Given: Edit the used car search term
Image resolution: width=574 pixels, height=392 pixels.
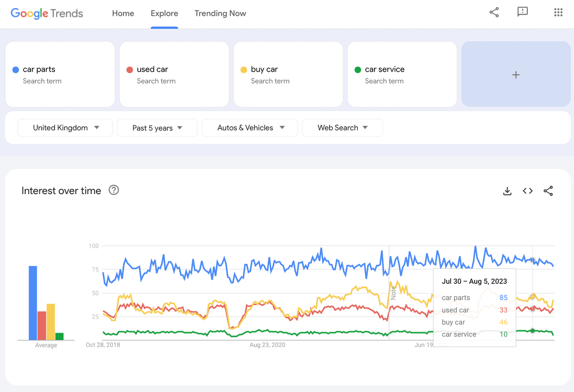Looking at the screenshot, I should [x=174, y=74].
